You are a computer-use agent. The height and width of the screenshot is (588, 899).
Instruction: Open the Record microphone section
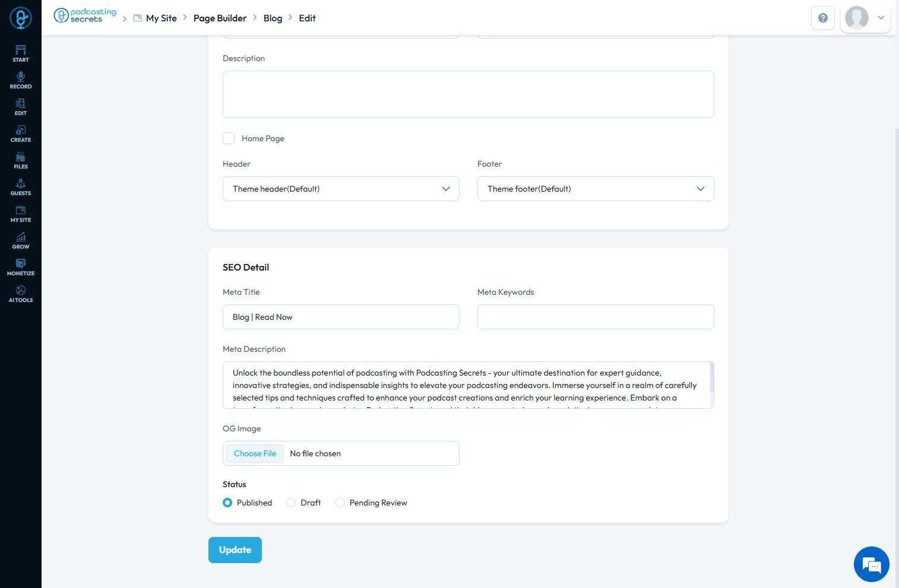tap(21, 80)
